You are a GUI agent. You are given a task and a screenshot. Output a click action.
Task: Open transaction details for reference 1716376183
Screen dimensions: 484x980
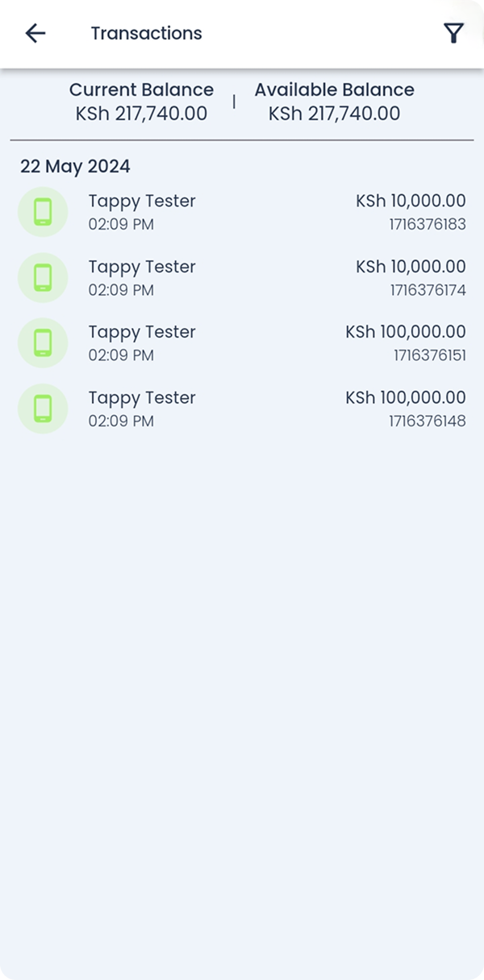(242, 211)
